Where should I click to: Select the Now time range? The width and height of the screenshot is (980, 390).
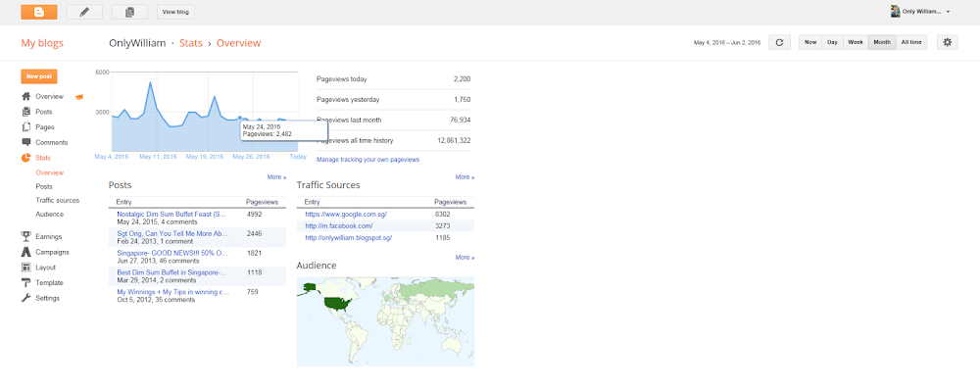pos(810,42)
